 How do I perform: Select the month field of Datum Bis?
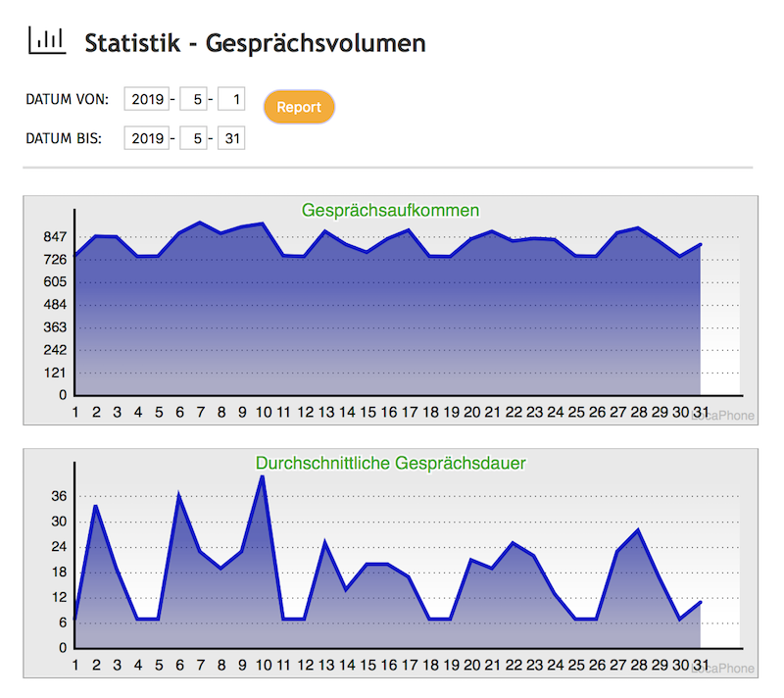[193, 138]
